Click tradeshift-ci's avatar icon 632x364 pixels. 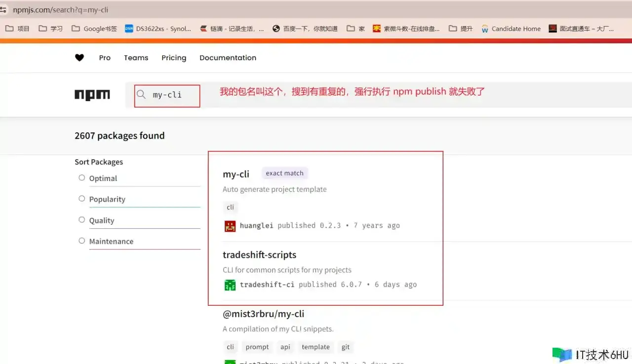(x=230, y=285)
